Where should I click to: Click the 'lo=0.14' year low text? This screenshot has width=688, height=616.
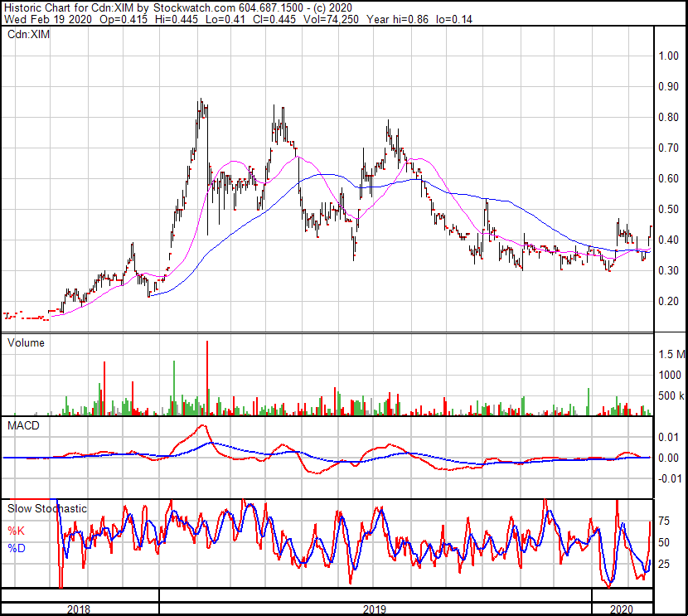point(453,19)
